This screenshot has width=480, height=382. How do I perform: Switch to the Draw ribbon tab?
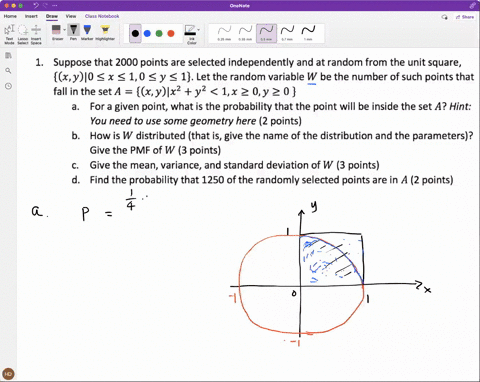coord(52,16)
